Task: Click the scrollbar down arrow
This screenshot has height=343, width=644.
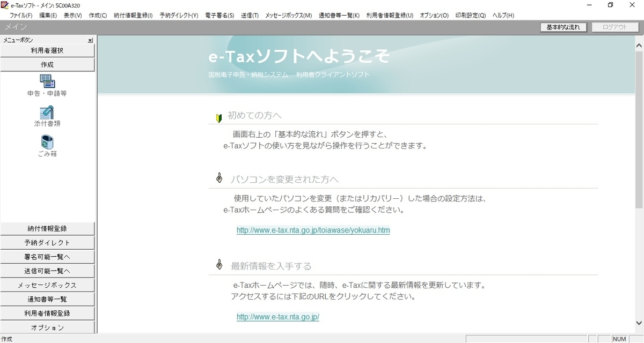Action: [x=639, y=323]
